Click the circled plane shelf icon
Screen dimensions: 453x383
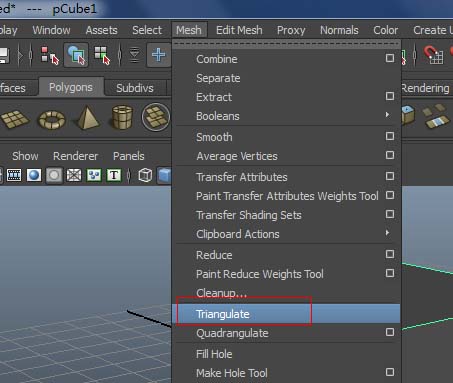coord(156,117)
